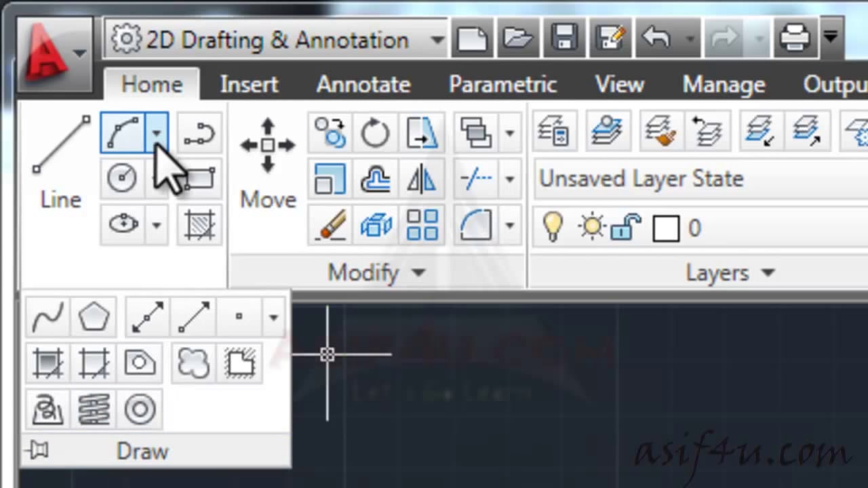Expand the Point tool flyout arrow
868x488 pixels.
[273, 317]
